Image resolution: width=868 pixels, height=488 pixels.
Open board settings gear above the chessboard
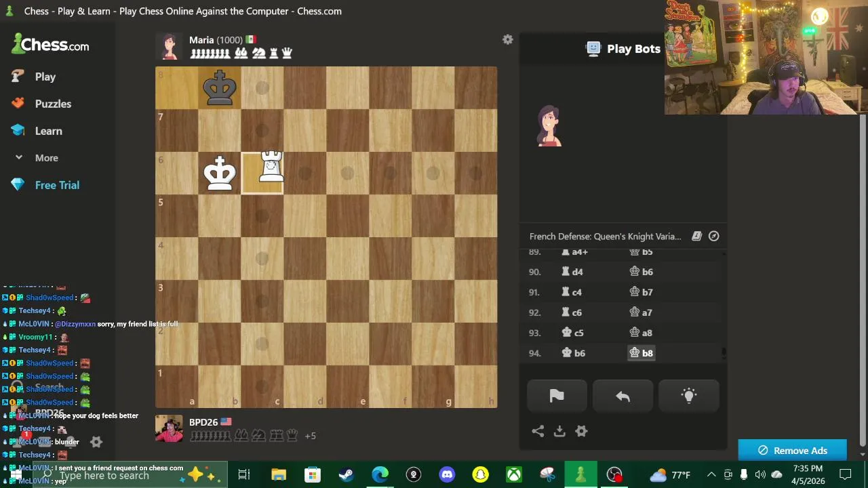tap(507, 40)
